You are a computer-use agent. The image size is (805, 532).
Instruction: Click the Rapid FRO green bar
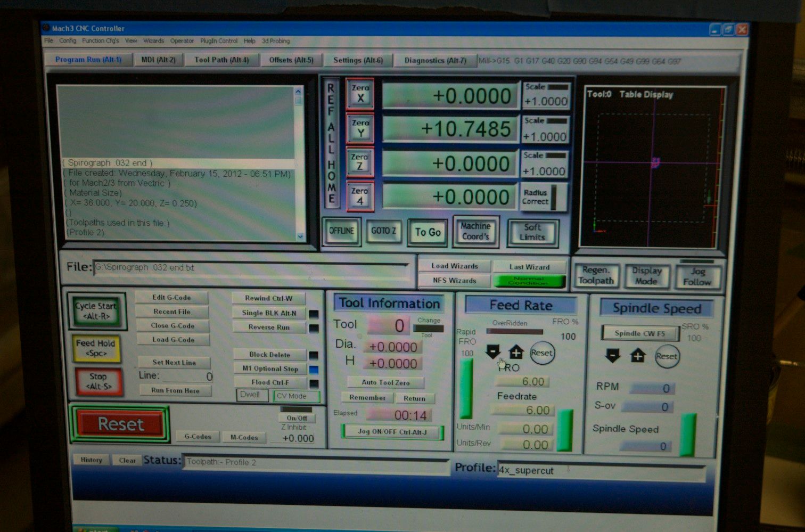pos(466,388)
